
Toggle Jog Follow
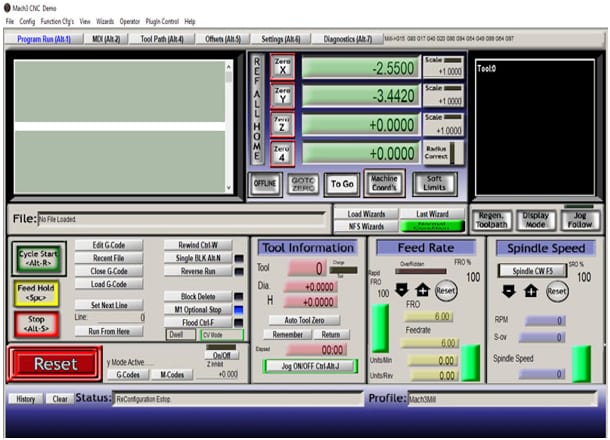tap(580, 220)
